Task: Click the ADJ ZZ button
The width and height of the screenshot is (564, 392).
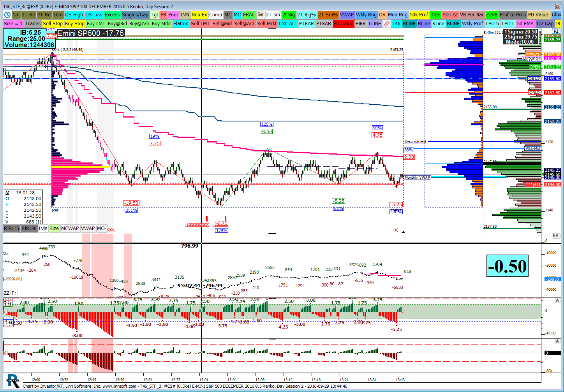Action: tap(450, 15)
